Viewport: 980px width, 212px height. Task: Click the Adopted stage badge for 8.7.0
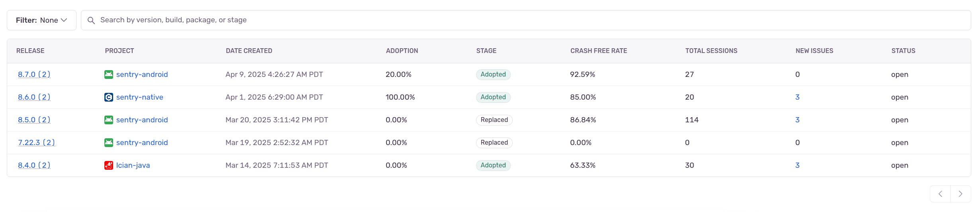click(493, 75)
